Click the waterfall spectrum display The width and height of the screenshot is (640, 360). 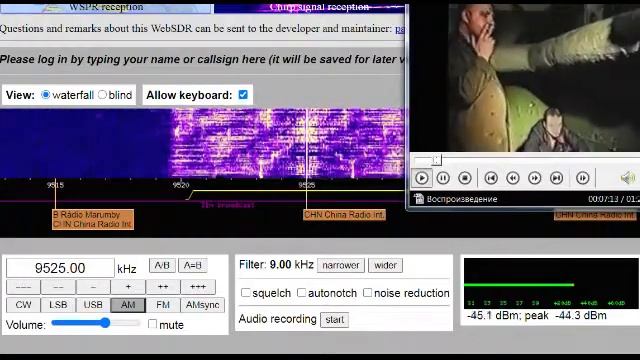pyautogui.click(x=202, y=143)
